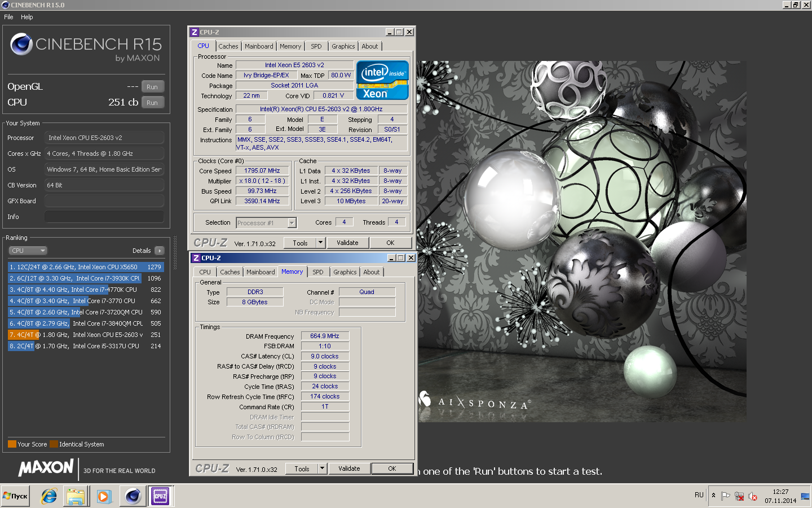Click the Z icon of the Memory tab CPU-Z window
This screenshot has width=812, height=508.
[x=196, y=258]
